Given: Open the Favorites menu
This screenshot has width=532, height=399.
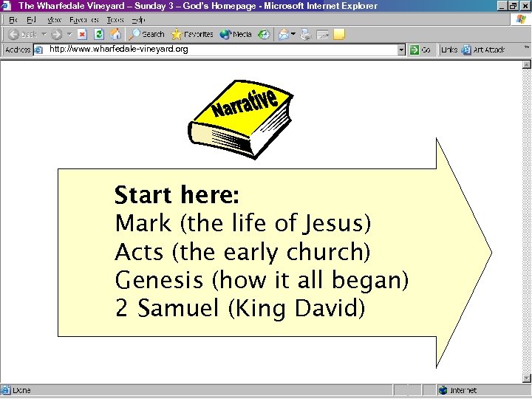Looking at the screenshot, I should (x=83, y=20).
